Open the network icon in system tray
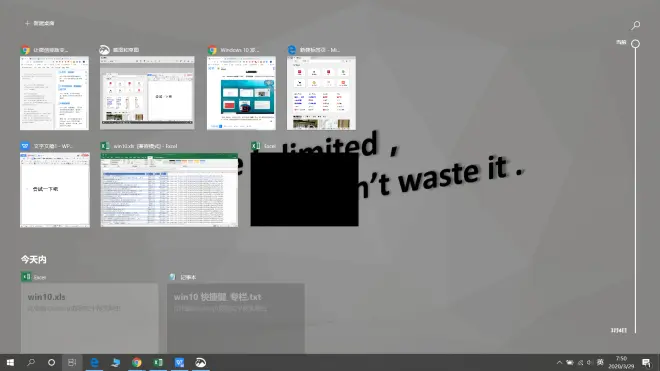Image resolution: width=660 pixels, height=371 pixels. [x=580, y=363]
